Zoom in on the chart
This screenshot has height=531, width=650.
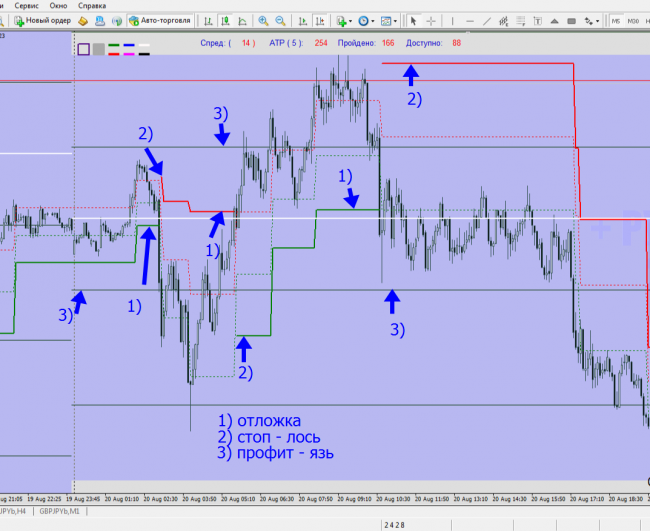click(263, 21)
